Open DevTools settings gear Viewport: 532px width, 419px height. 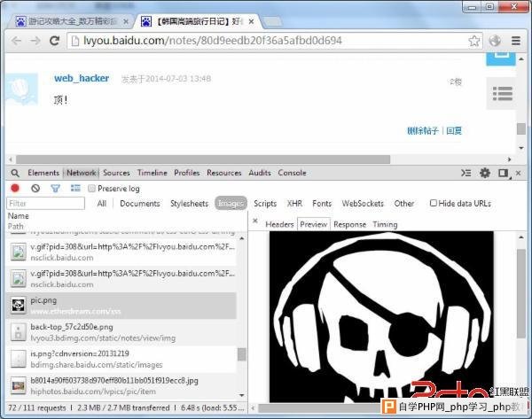(x=485, y=173)
